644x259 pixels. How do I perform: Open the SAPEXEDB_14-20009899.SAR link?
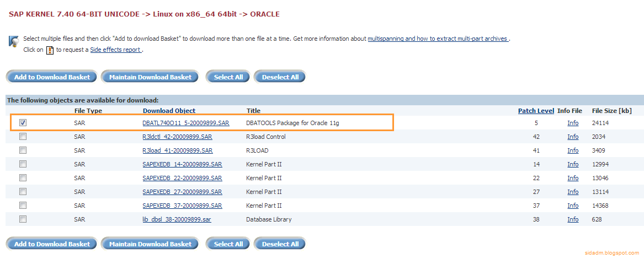tap(182, 164)
